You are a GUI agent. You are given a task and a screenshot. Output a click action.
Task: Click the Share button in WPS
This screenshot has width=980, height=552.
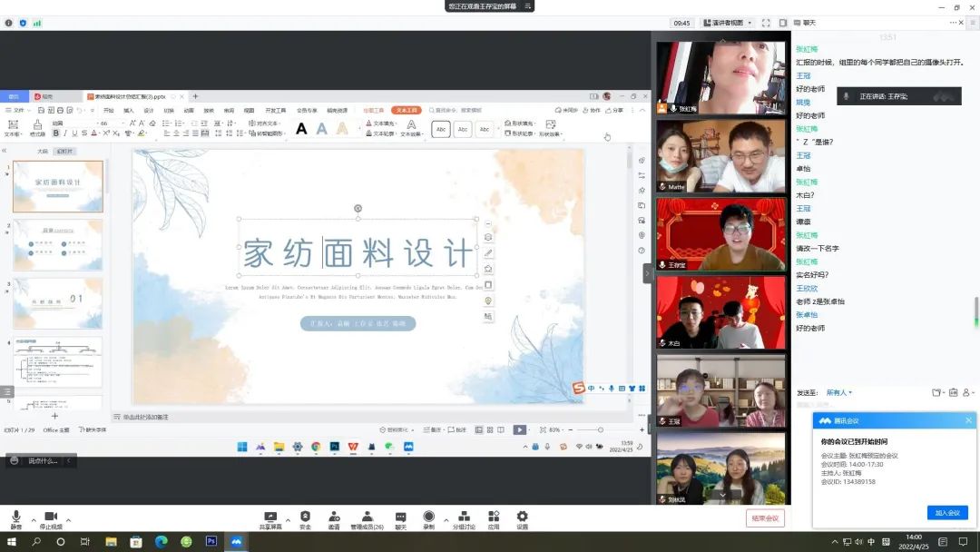(614, 110)
